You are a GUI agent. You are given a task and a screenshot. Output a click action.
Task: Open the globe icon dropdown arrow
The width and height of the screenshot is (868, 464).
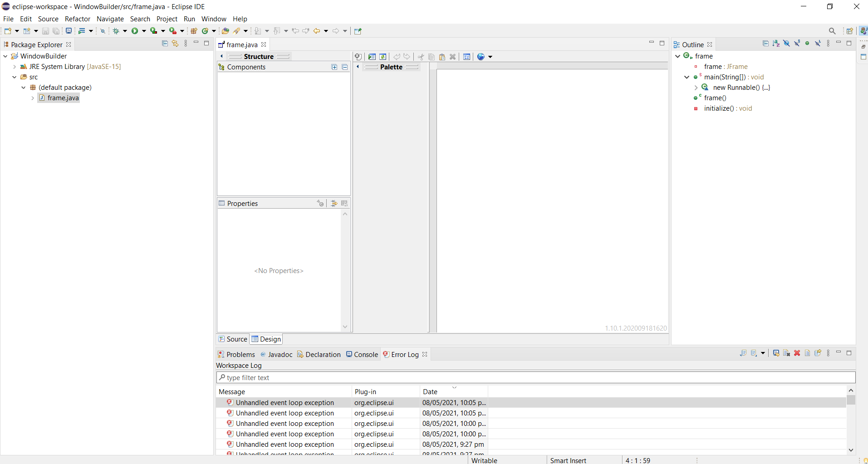[x=490, y=57]
